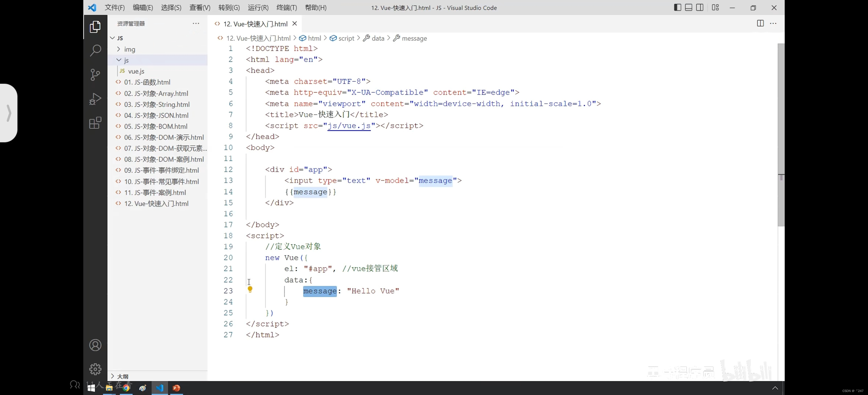
Task: Expand the left edge slide-out panel arrow
Action: click(x=9, y=113)
